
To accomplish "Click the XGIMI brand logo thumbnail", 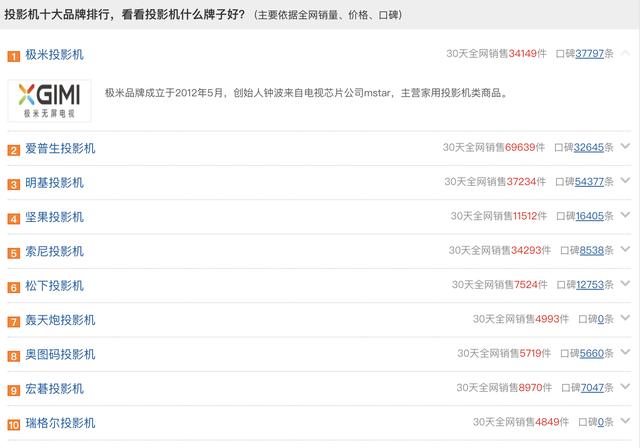I will coord(49,100).
